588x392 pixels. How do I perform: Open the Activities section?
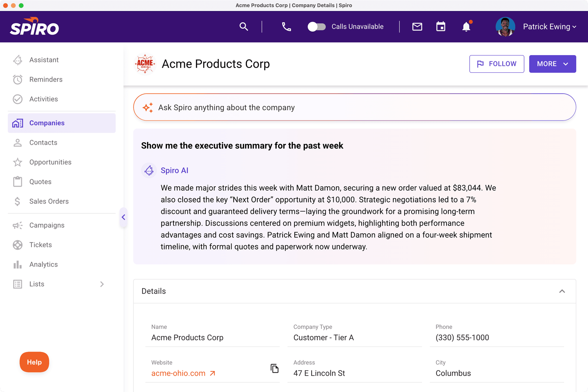(x=62, y=99)
